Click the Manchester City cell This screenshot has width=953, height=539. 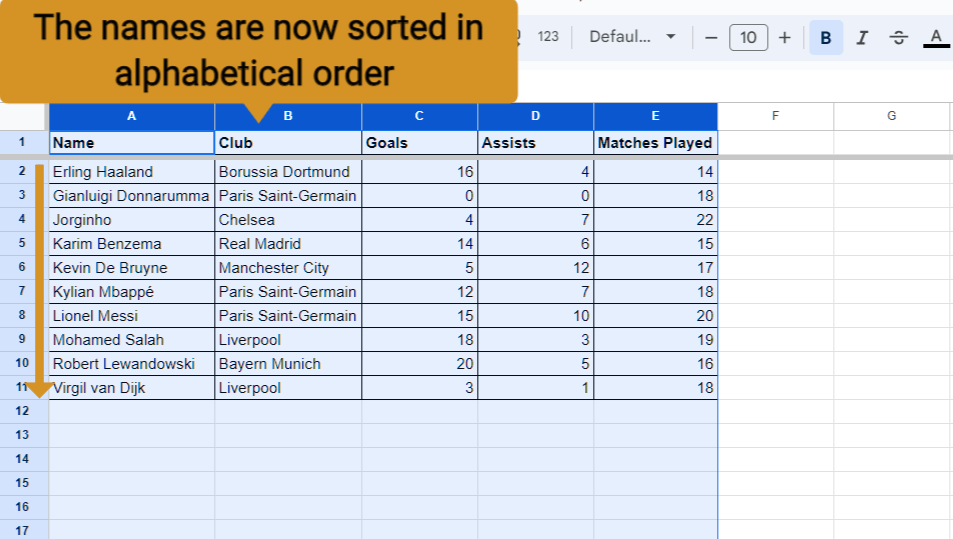[288, 268]
